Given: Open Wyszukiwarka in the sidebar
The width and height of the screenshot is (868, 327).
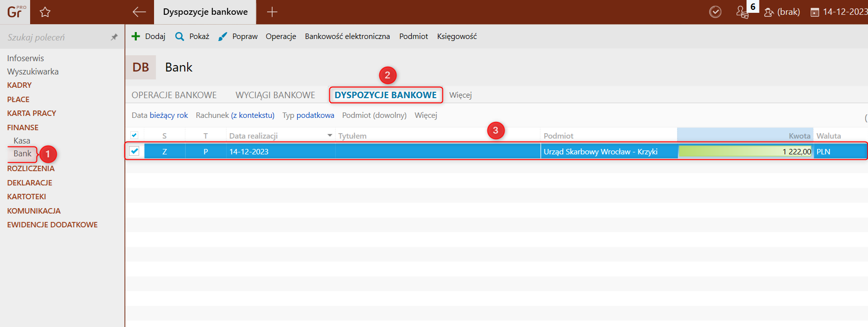Looking at the screenshot, I should [33, 72].
